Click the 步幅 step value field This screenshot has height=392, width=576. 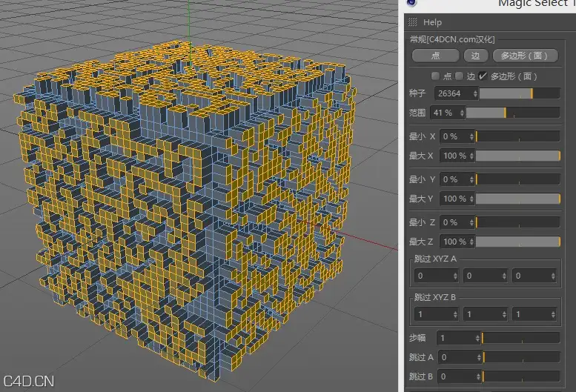click(x=455, y=338)
